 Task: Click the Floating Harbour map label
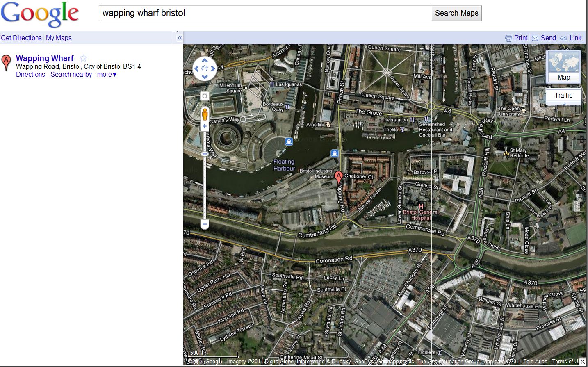click(x=284, y=165)
